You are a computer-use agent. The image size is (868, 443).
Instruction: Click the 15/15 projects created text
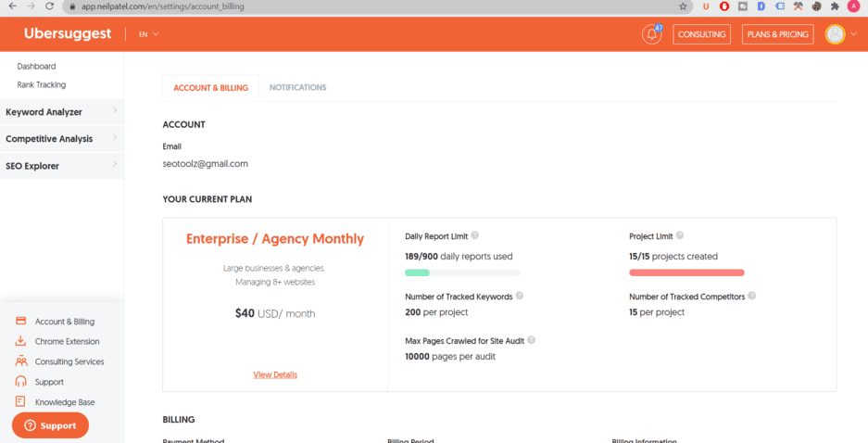[x=673, y=257]
